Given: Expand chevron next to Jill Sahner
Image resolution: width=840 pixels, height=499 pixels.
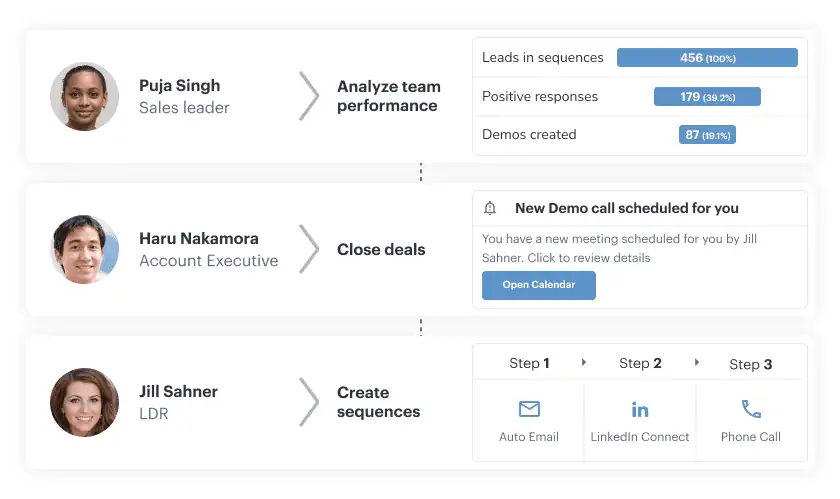Looking at the screenshot, I should click(x=309, y=402).
